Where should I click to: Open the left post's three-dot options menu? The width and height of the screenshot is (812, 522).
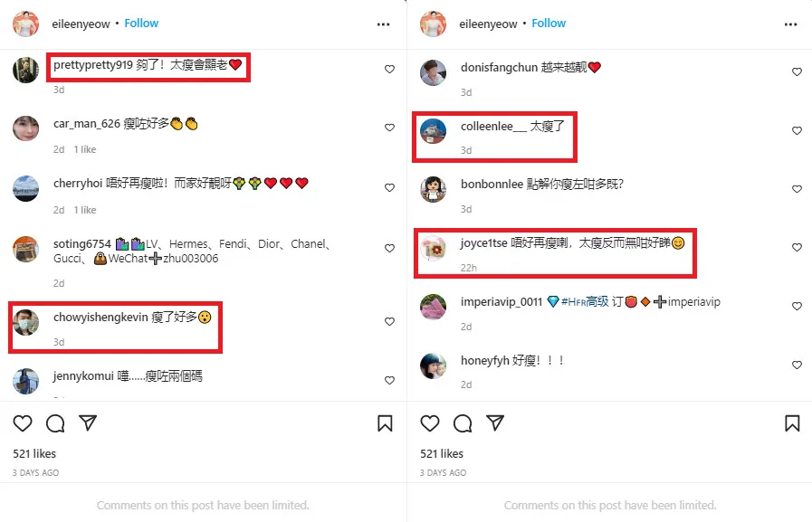(383, 24)
